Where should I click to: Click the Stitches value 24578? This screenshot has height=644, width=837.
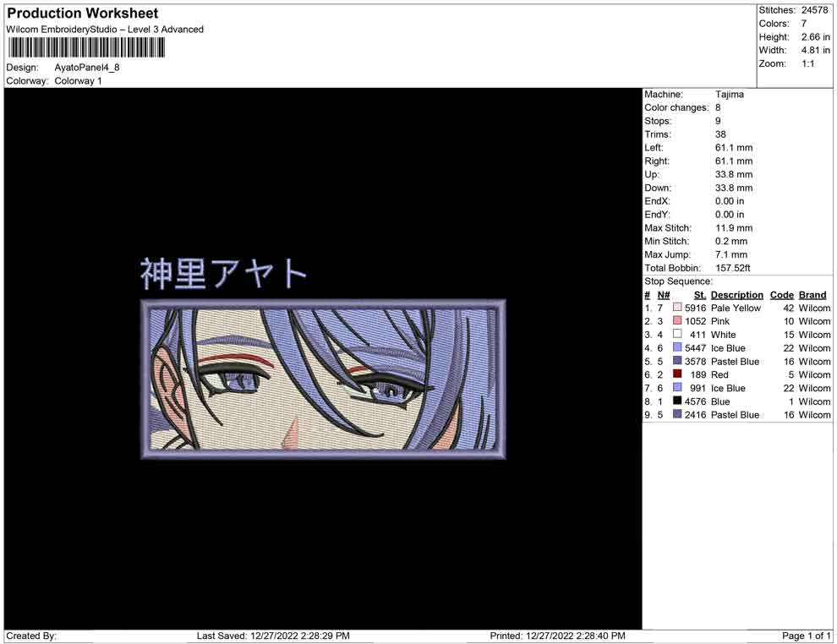(x=814, y=10)
